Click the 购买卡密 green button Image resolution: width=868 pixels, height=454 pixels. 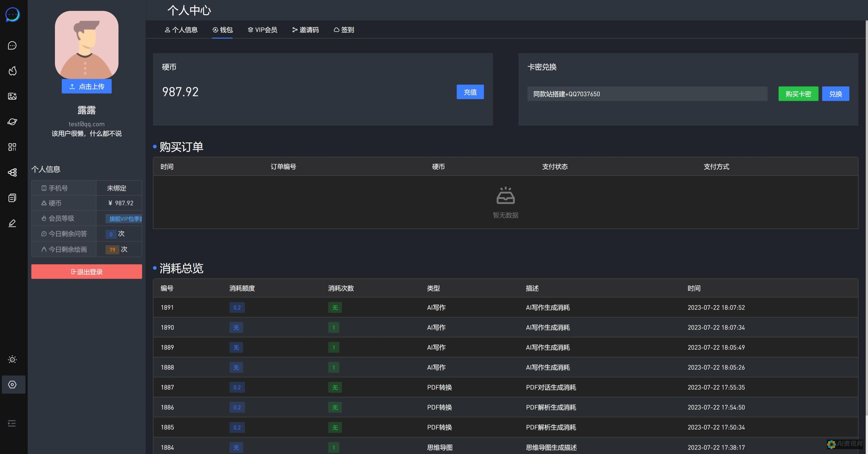point(798,94)
